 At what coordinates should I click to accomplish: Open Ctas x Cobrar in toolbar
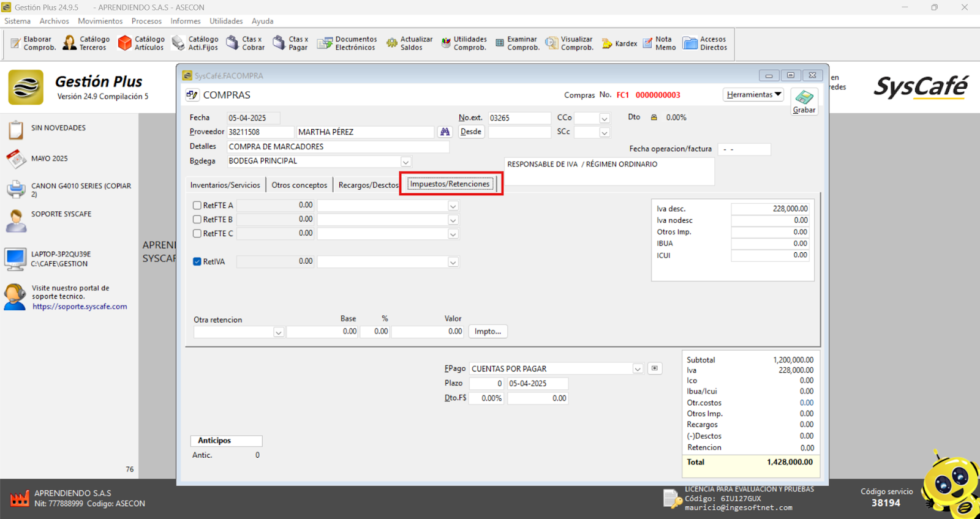point(245,43)
